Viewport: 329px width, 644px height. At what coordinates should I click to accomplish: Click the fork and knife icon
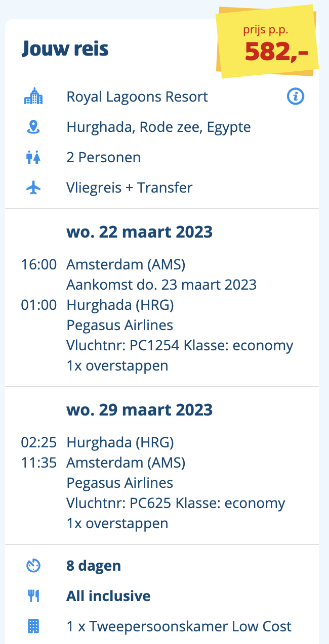(x=33, y=596)
